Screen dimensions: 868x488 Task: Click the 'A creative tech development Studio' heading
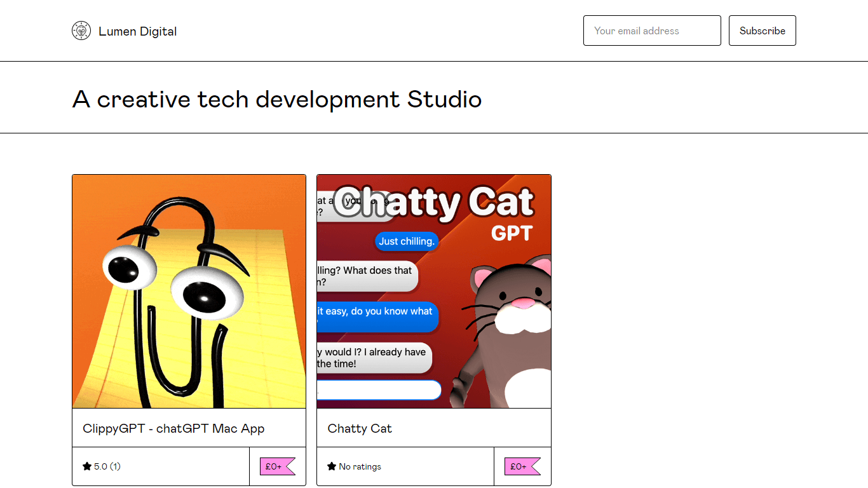pyautogui.click(x=277, y=99)
